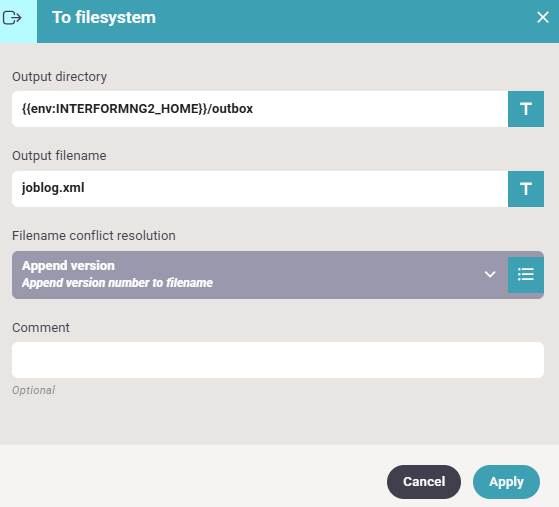The height and width of the screenshot is (507, 559).
Task: Click the T button beside Output filename
Action: pos(526,189)
